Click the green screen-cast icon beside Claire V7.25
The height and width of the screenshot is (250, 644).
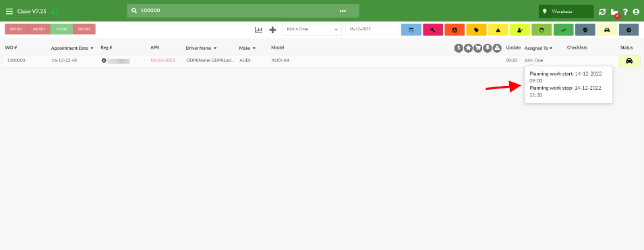pyautogui.click(x=55, y=11)
